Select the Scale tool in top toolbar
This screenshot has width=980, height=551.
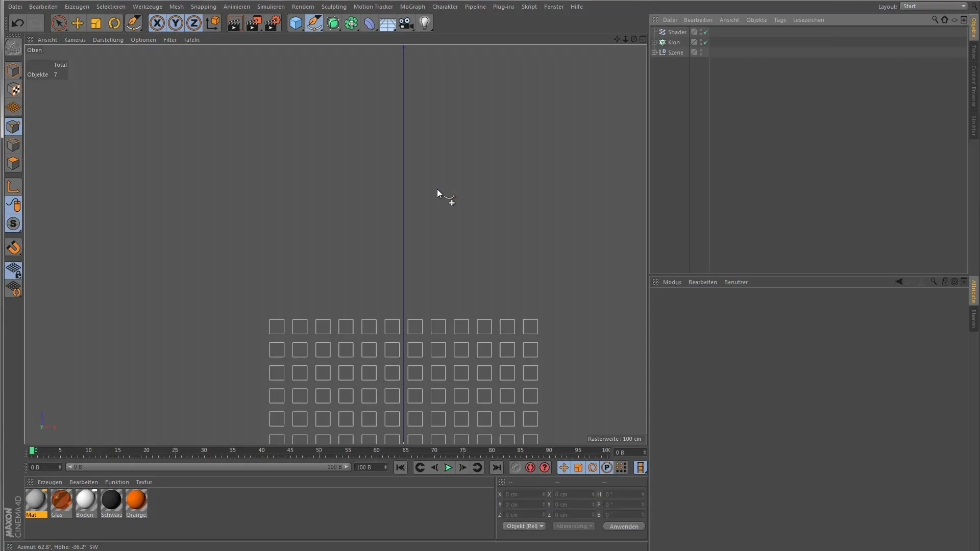pyautogui.click(x=96, y=23)
